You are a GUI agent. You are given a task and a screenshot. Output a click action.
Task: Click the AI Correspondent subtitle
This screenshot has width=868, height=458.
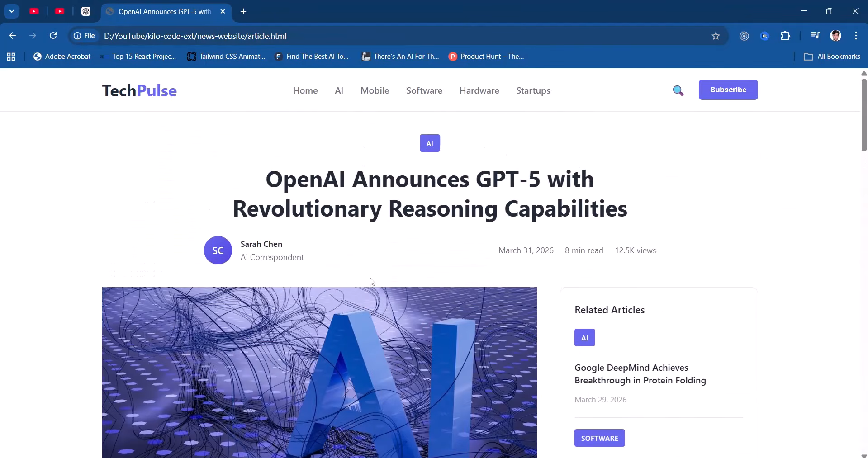tap(272, 257)
